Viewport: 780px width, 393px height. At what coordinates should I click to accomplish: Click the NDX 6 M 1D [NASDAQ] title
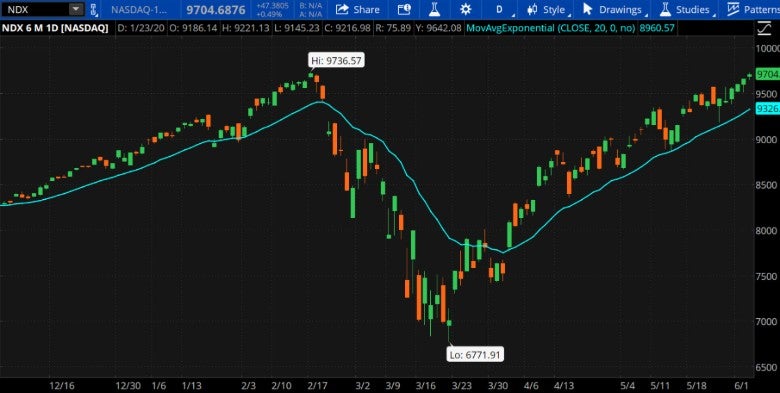(x=55, y=28)
